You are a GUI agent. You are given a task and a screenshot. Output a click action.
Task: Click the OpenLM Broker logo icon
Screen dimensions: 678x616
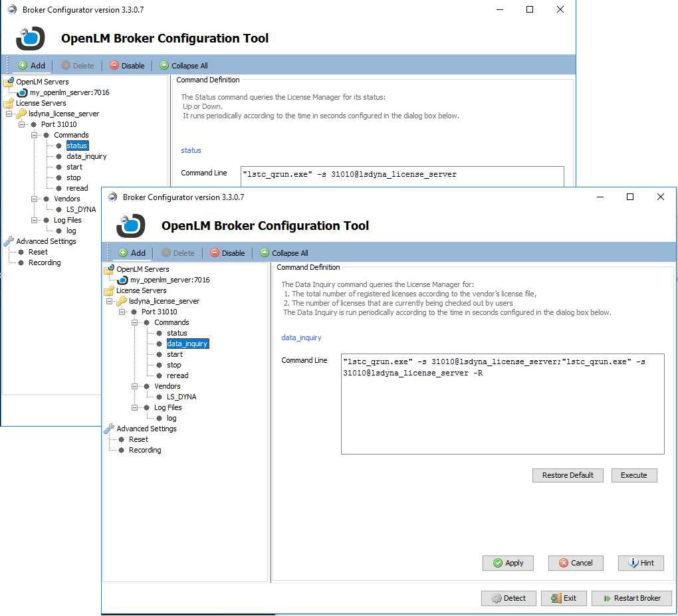click(x=131, y=226)
